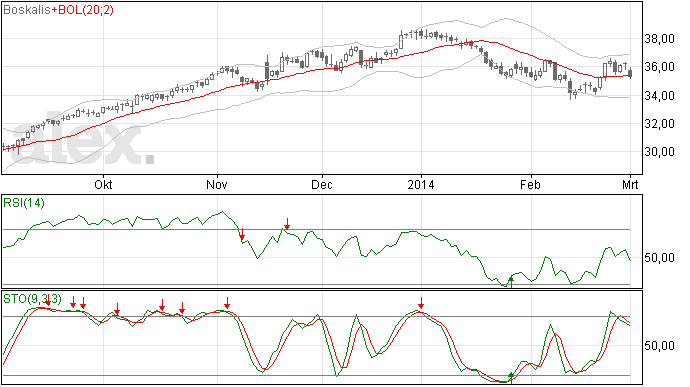The image size is (690, 387).
Task: Click the 50,00 value in STO panel
Action: (x=659, y=346)
